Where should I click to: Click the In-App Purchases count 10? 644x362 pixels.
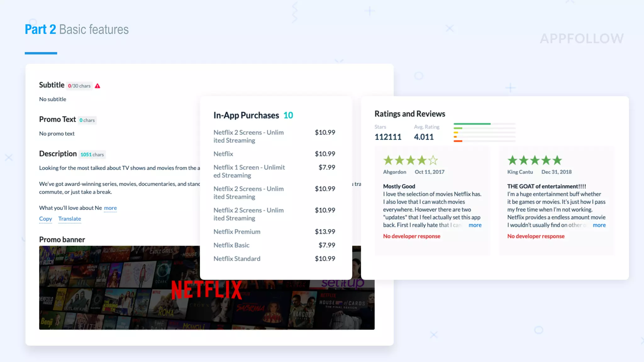288,115
